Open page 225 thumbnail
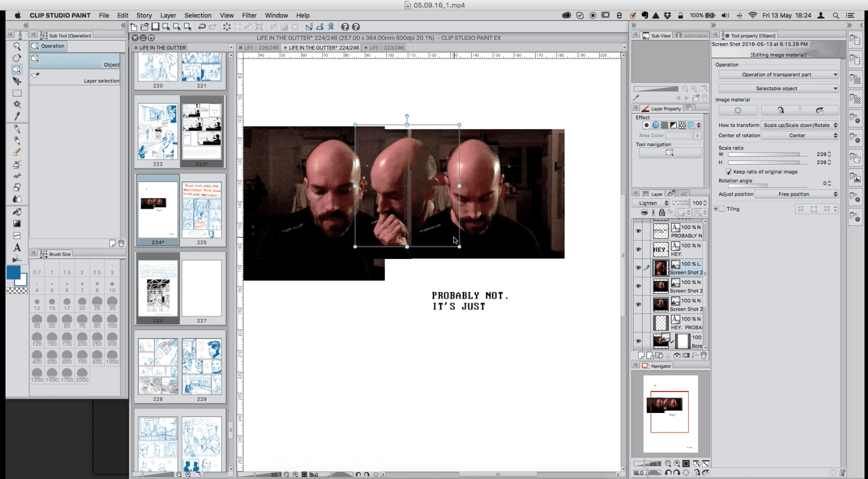This screenshot has width=868, height=479. coord(201,210)
